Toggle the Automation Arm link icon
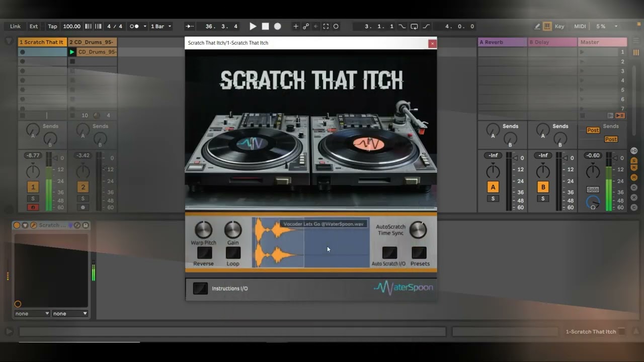 (306, 26)
